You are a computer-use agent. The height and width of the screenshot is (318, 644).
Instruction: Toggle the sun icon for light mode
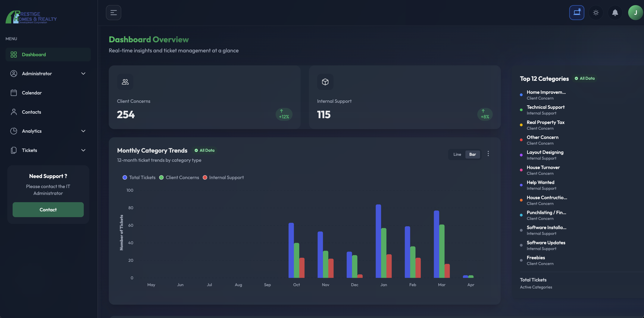click(596, 12)
